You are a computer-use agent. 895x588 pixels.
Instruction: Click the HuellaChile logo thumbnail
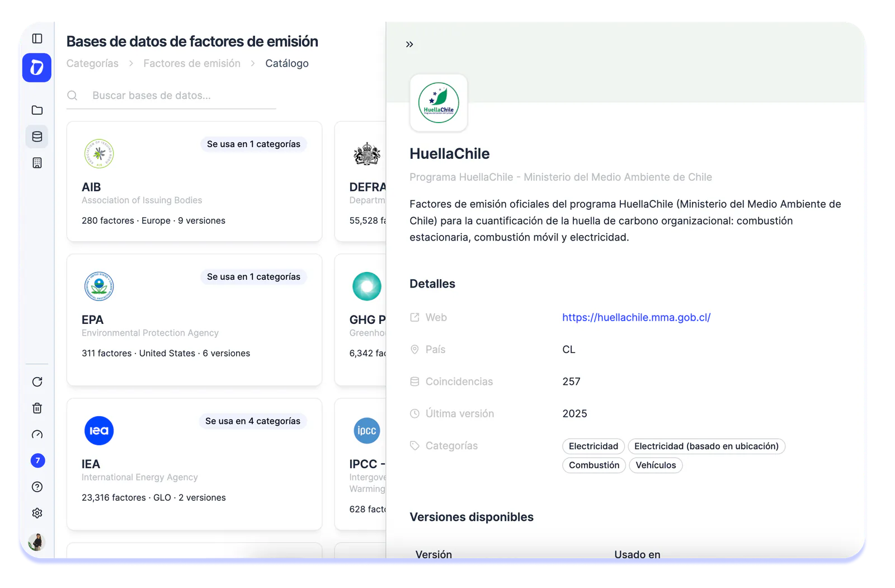tap(439, 103)
